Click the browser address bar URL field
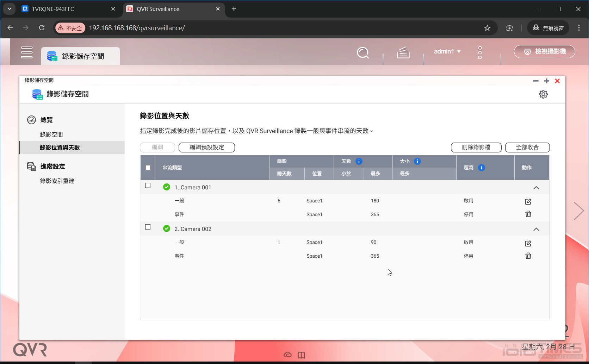This screenshot has height=364, width=589. [137, 28]
